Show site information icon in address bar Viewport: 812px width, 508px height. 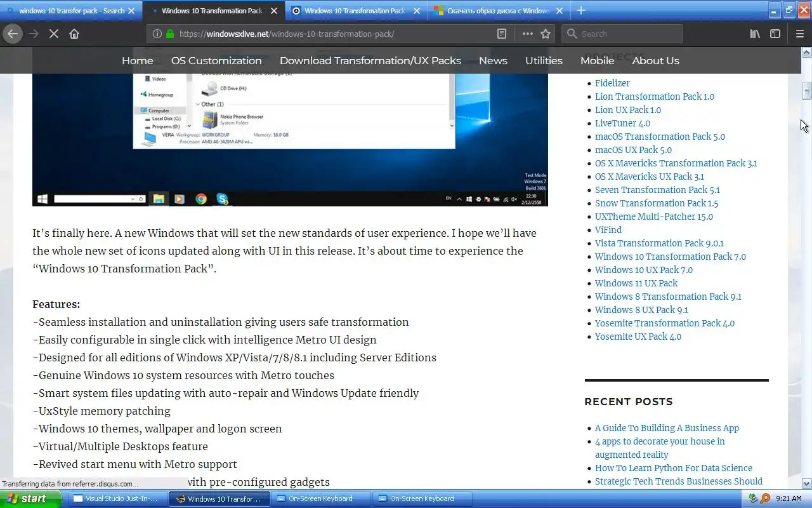(157, 34)
